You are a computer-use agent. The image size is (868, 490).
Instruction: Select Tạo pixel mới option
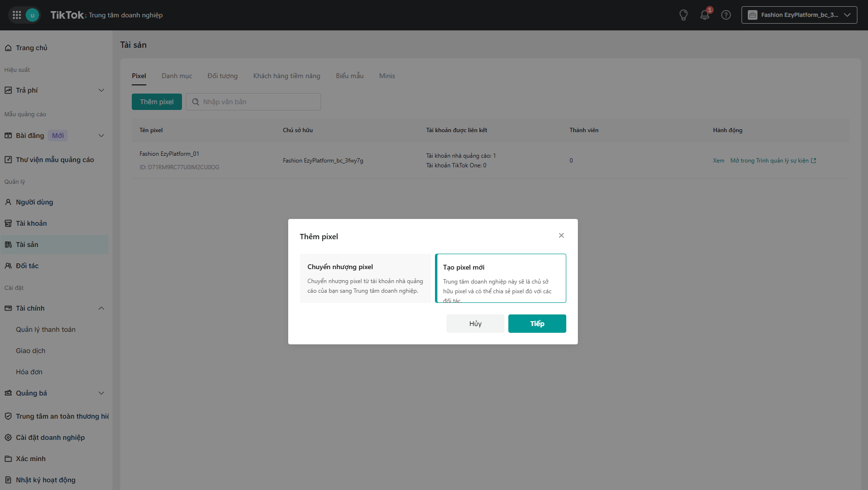click(x=501, y=278)
